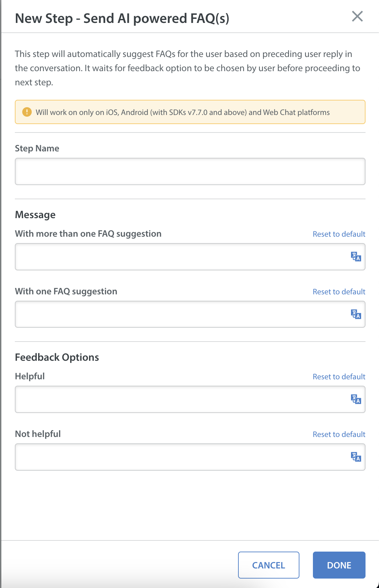
Task: Reset Helpful option to default
Action: click(339, 377)
